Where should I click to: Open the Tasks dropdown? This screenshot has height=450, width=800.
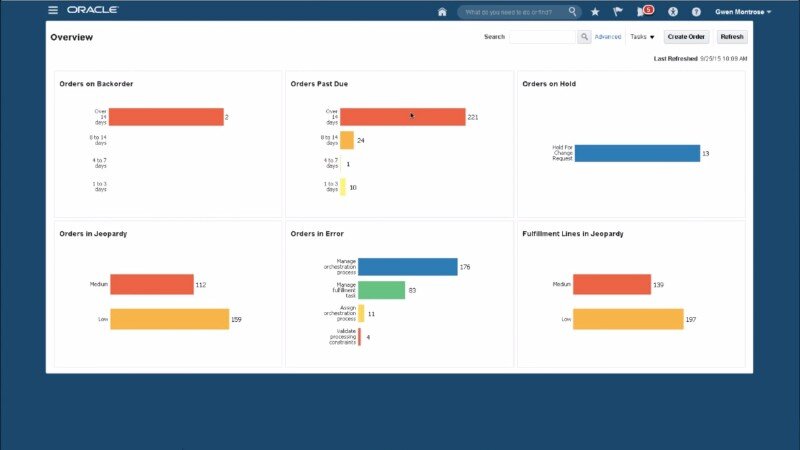642,37
